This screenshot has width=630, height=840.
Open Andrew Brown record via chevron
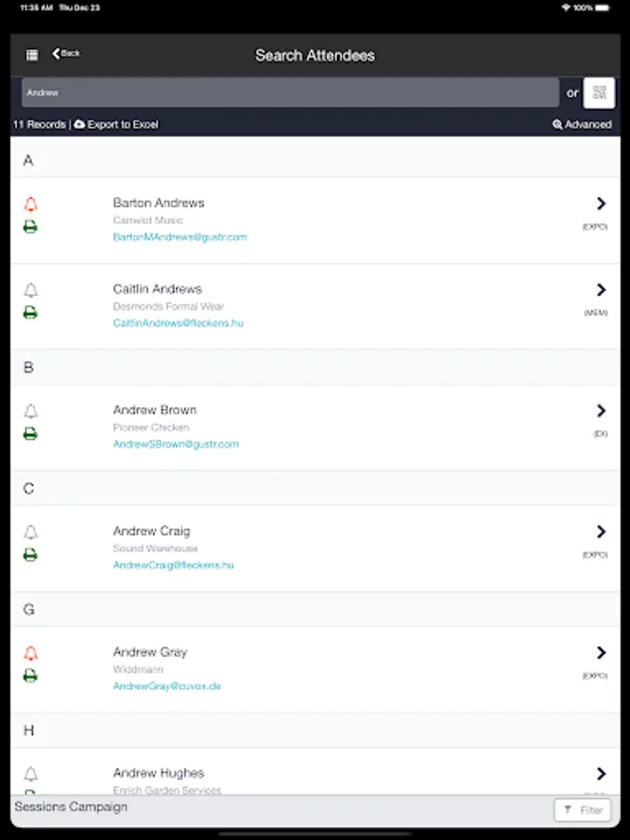coord(601,411)
